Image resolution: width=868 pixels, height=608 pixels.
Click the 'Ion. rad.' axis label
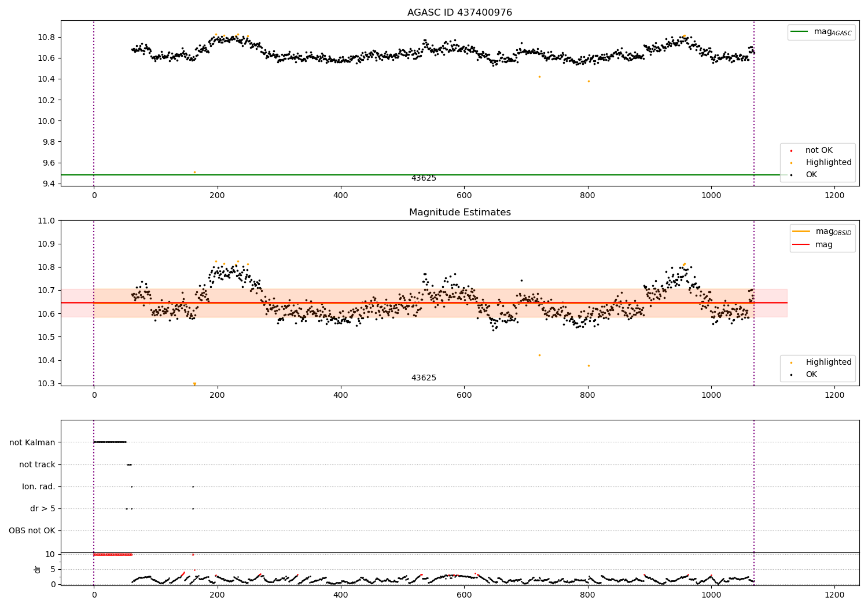tap(39, 486)
